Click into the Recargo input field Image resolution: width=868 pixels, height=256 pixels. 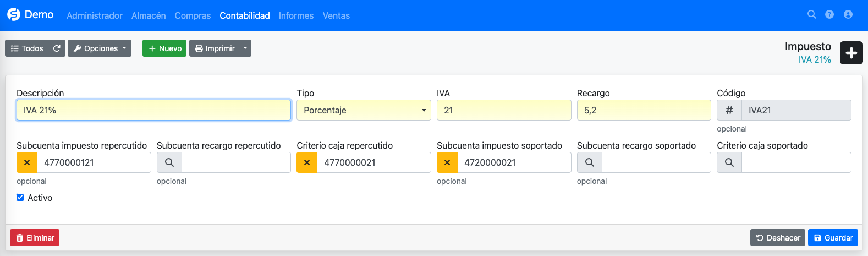pos(644,110)
